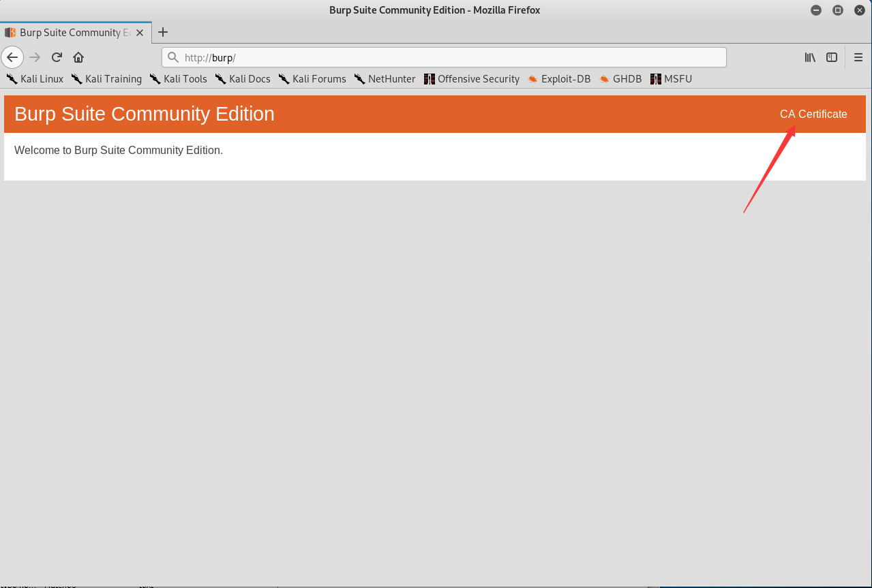The image size is (872, 588).
Task: Close the Firefox window
Action: 860,10
